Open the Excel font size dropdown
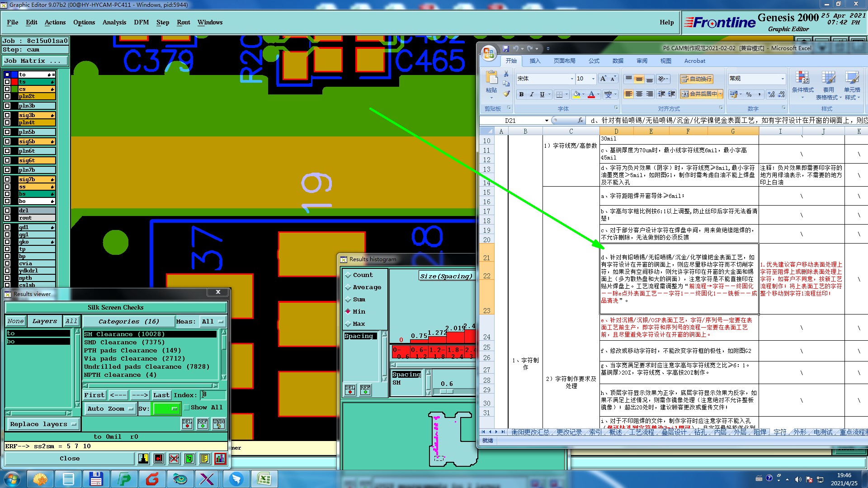The height and width of the screenshot is (488, 868). 593,79
